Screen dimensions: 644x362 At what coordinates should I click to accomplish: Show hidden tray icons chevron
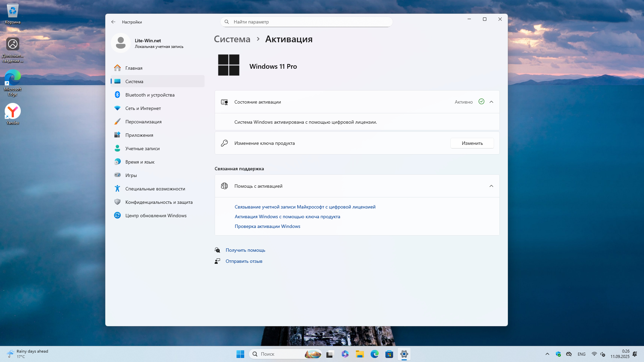[547, 354]
